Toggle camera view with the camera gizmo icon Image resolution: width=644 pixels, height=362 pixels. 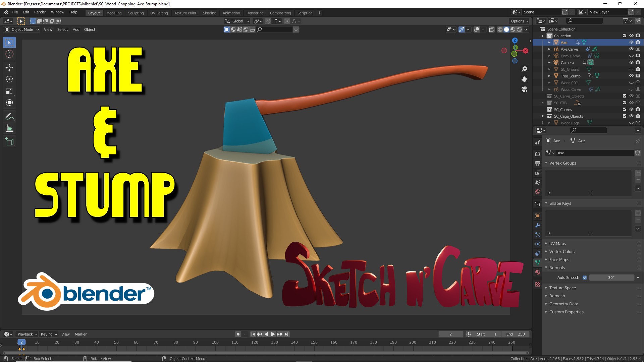[x=524, y=89]
